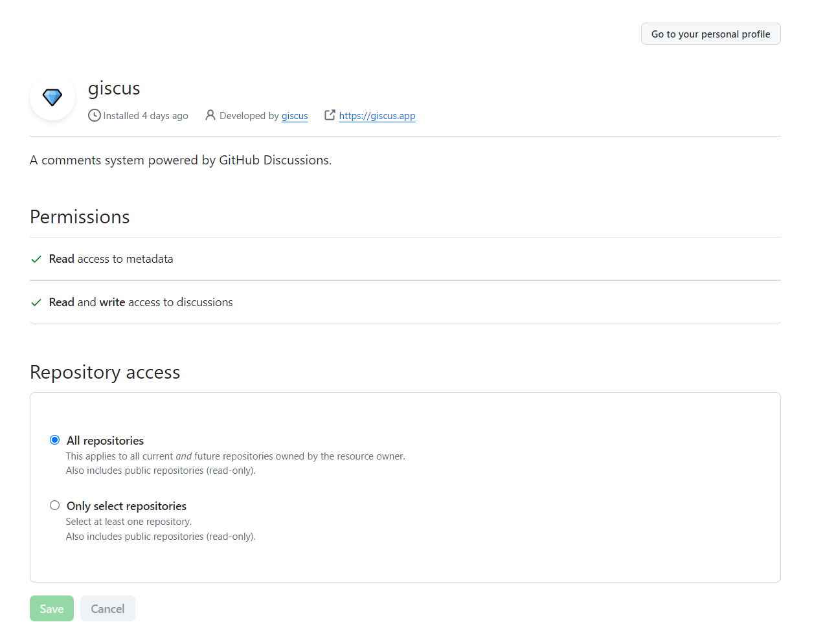
Task: Cancel the repository access changes
Action: [x=107, y=608]
